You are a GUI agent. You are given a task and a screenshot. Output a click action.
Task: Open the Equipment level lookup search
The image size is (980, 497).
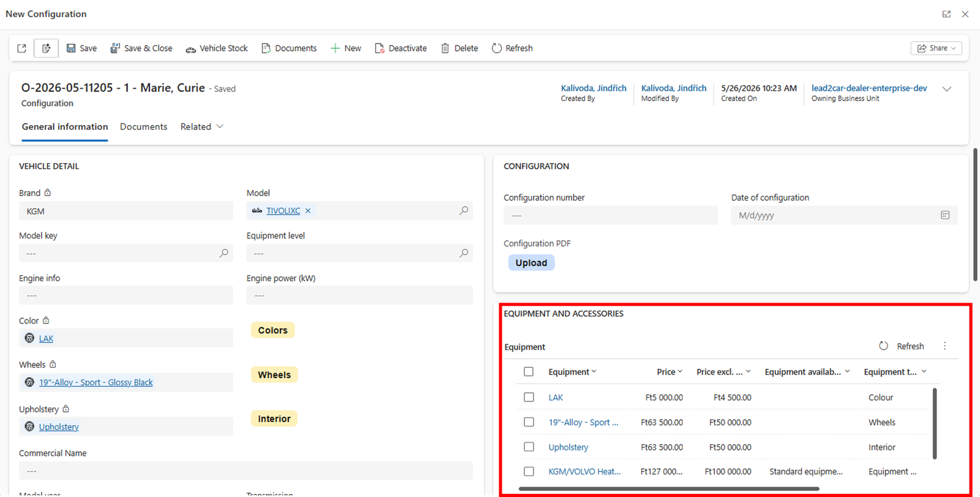[x=464, y=253]
